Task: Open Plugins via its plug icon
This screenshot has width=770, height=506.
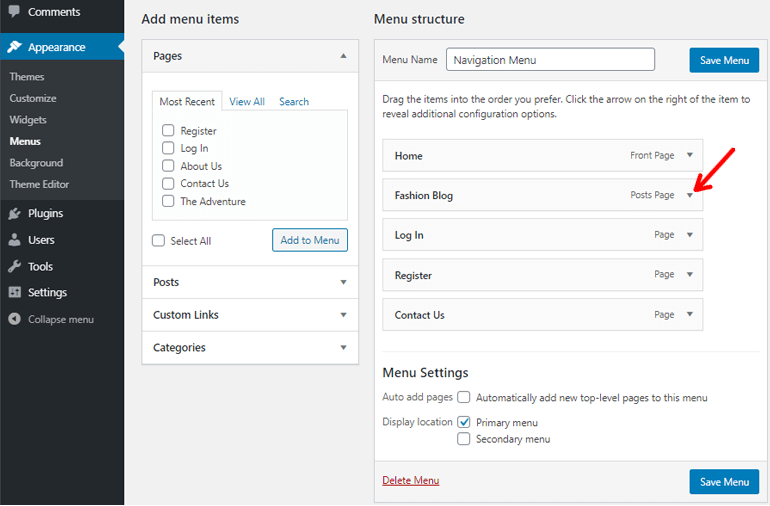Action: tap(14, 213)
